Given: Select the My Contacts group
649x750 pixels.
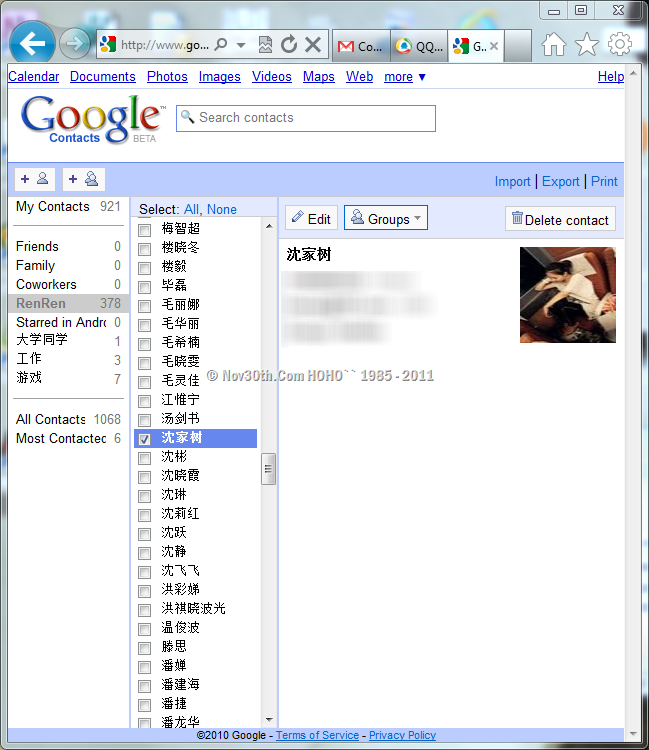Looking at the screenshot, I should tap(68, 207).
